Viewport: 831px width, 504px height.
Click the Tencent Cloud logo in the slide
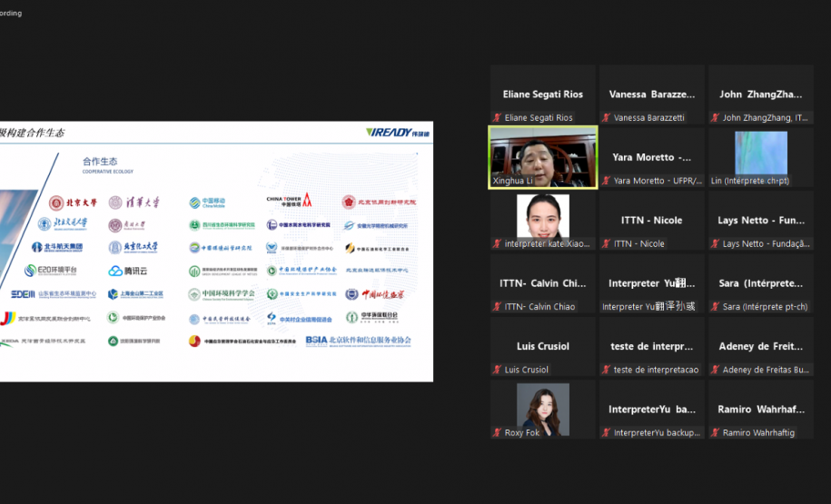[128, 271]
